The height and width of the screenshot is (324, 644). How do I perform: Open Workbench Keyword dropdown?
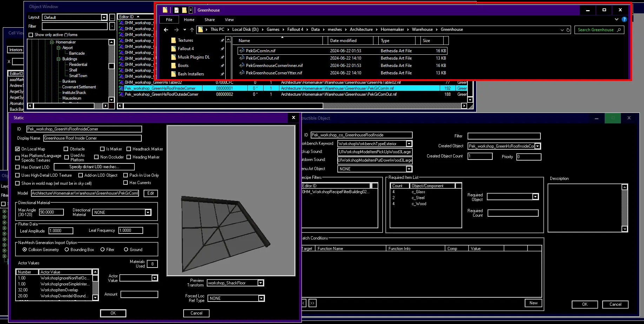[409, 144]
